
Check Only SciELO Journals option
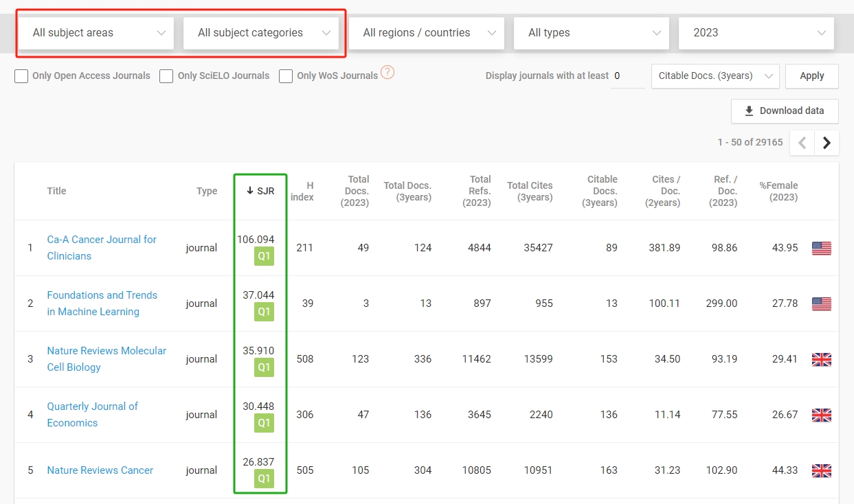point(166,76)
